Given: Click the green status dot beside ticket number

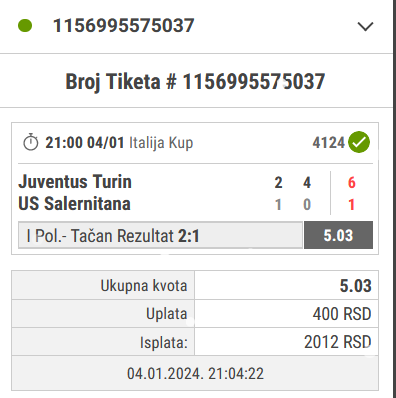Looking at the screenshot, I should click(25, 26).
